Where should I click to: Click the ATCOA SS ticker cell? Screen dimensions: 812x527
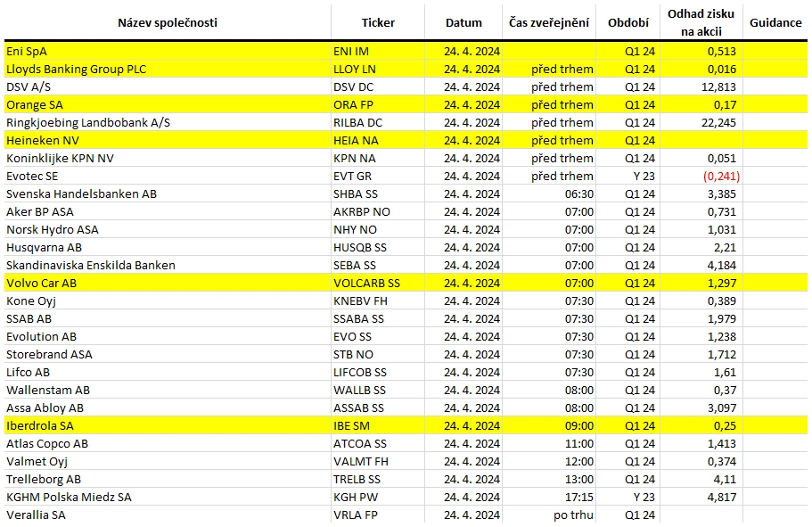pos(378,443)
